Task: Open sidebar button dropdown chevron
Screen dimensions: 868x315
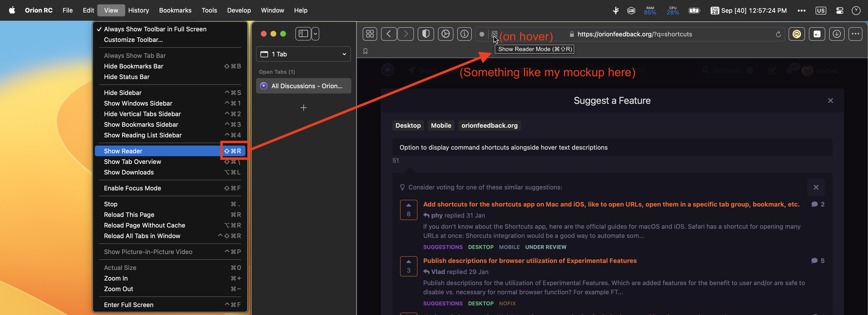Action: pyautogui.click(x=315, y=34)
